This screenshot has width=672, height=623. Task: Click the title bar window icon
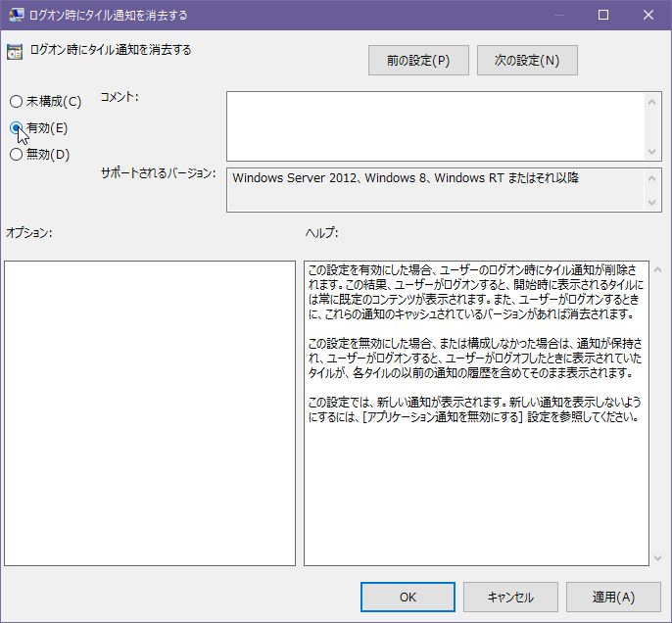point(16,15)
